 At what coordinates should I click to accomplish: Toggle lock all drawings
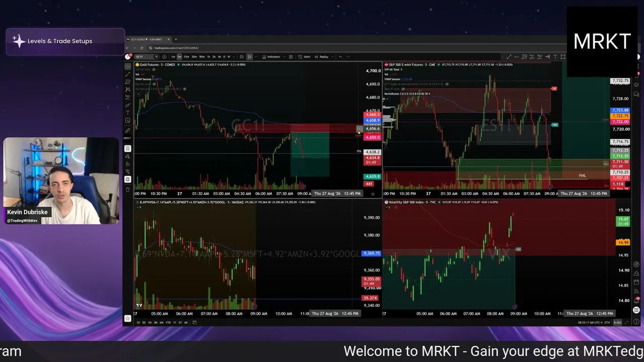coord(128,164)
